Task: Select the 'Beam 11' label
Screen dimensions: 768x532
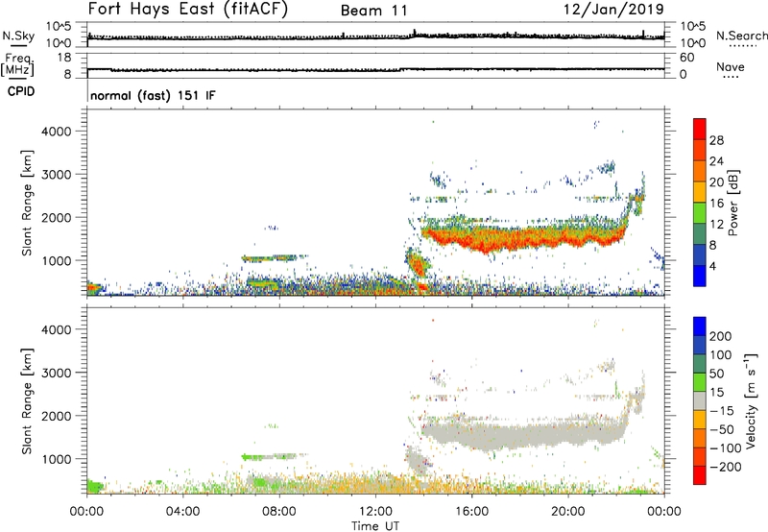Action: point(374,11)
